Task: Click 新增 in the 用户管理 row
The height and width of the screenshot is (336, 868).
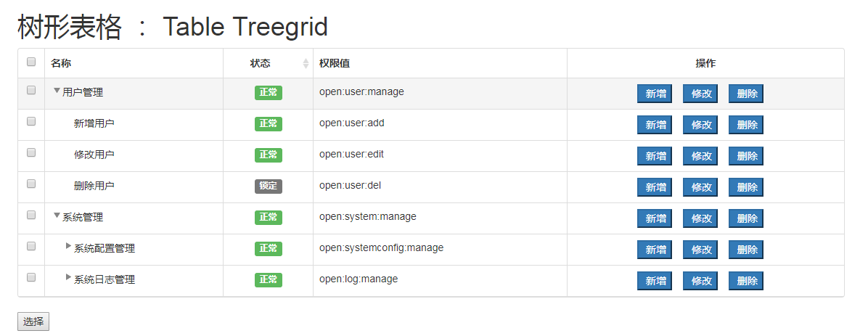Action: tap(655, 94)
